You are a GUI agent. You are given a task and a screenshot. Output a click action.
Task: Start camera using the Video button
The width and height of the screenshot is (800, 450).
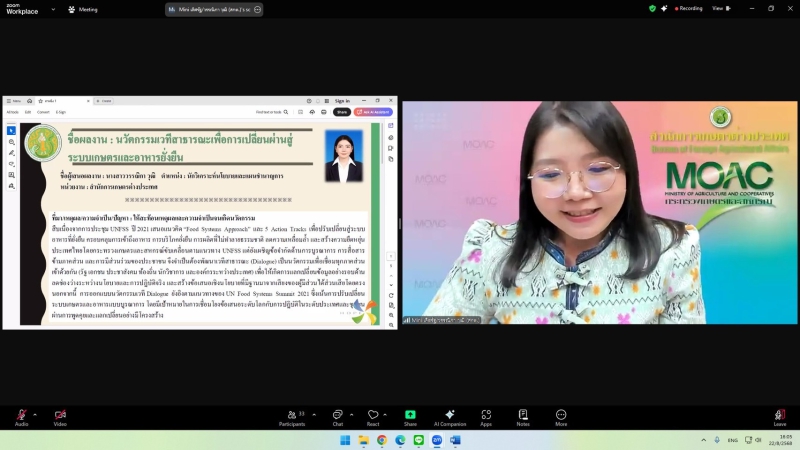[60, 415]
